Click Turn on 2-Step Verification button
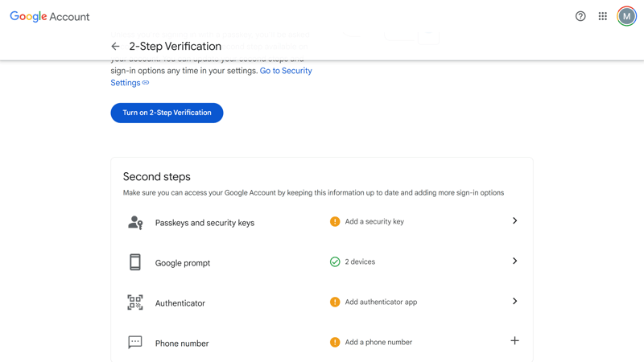 (167, 113)
